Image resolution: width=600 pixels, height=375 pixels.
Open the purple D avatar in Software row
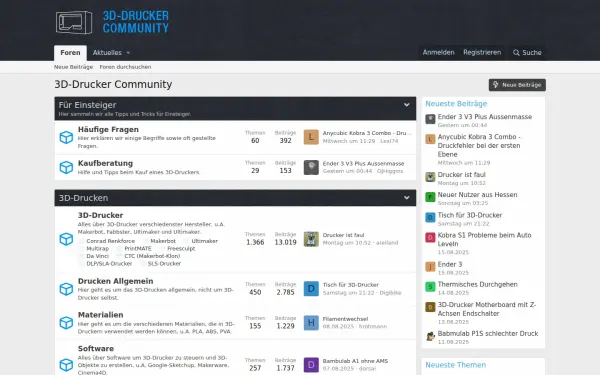[311, 365]
